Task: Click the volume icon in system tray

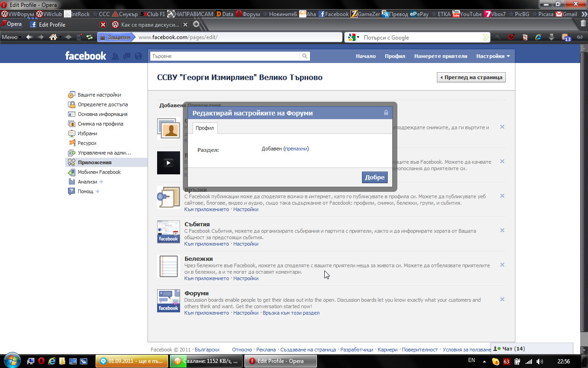Action: coord(540,362)
